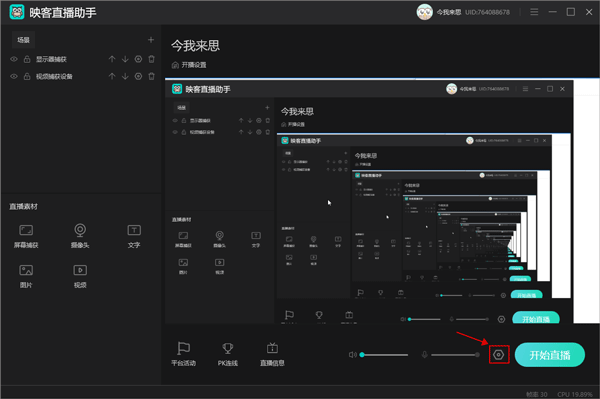Open PK连线 feature
The image size is (600, 399).
tap(228, 354)
